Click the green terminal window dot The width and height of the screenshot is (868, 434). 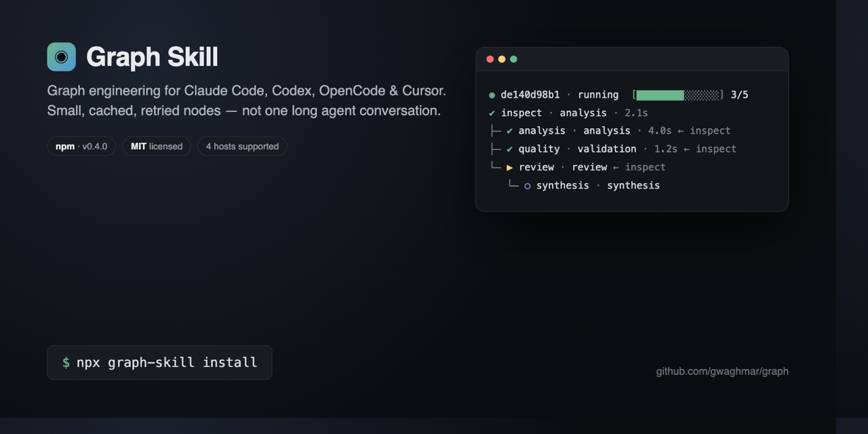[513, 59]
